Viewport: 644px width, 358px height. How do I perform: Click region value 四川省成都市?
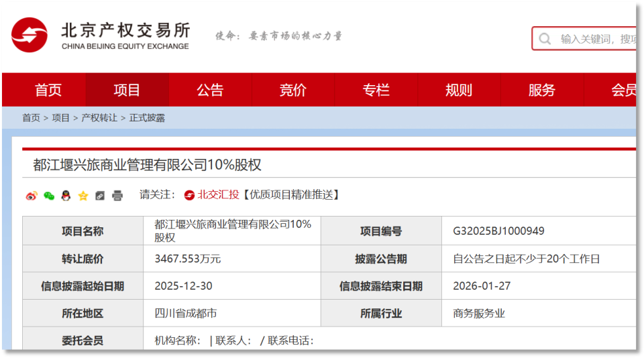coord(186,313)
